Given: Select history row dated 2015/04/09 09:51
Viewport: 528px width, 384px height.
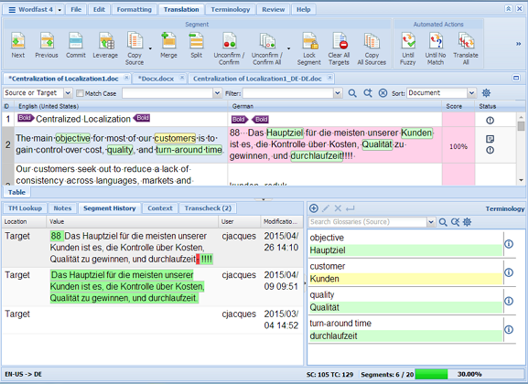Looking at the screenshot, I should pyautogui.click(x=152, y=287).
